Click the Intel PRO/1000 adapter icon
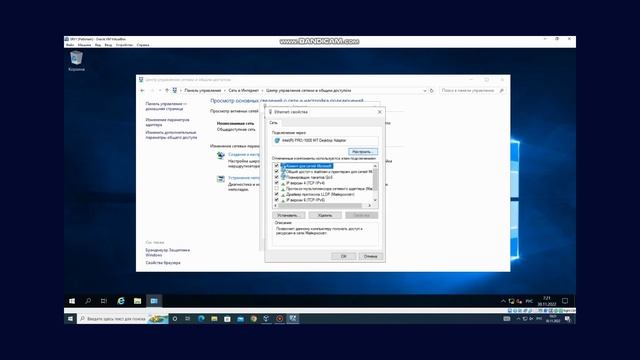This screenshot has width=640, height=360. [x=277, y=140]
